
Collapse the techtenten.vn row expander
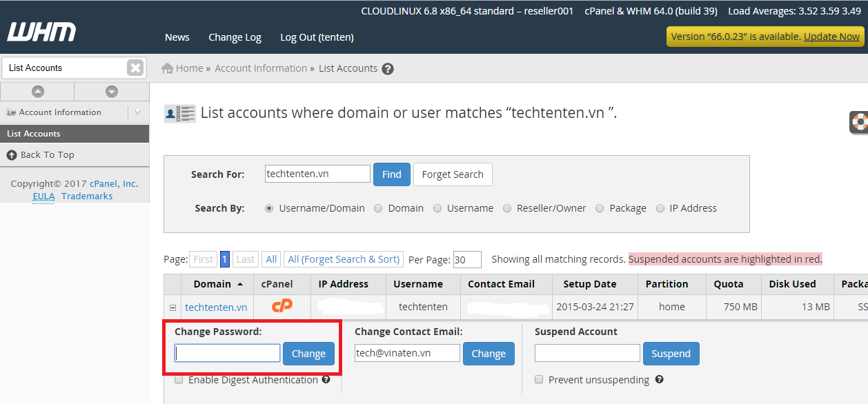(172, 307)
